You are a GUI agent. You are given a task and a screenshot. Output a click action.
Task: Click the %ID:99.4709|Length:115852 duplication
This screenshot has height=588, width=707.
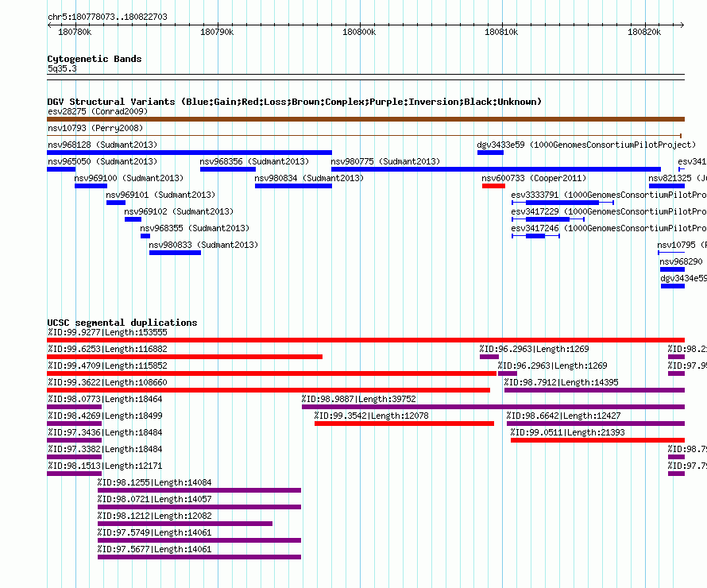tap(272, 373)
